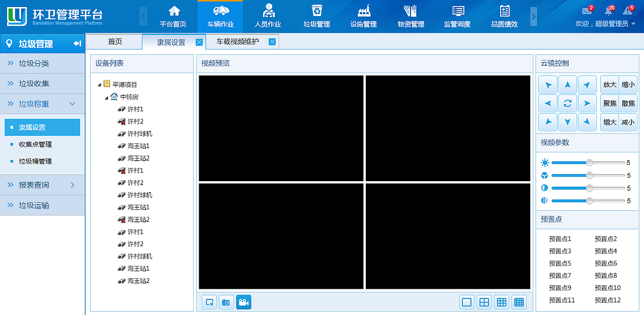Go to preset 预置点12
Screen dimensions: 644x315
(x=608, y=300)
